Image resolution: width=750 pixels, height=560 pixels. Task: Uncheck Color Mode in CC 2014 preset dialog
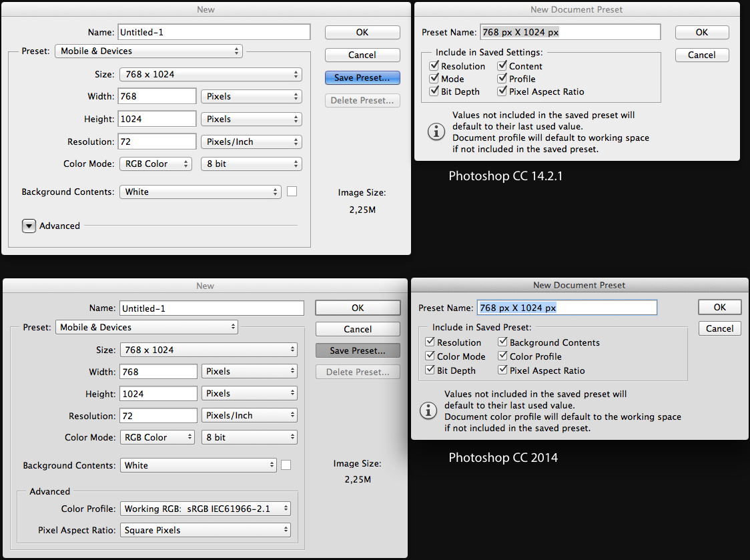[x=430, y=356]
